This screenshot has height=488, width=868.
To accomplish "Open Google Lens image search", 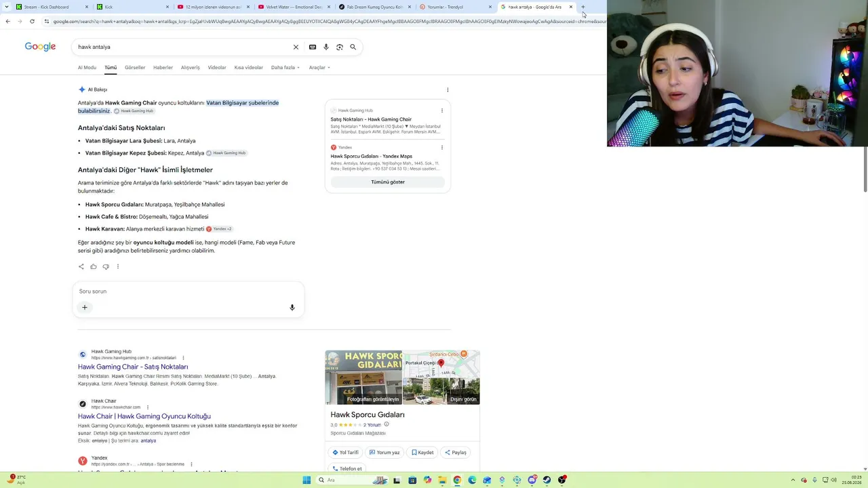I will click(x=340, y=47).
